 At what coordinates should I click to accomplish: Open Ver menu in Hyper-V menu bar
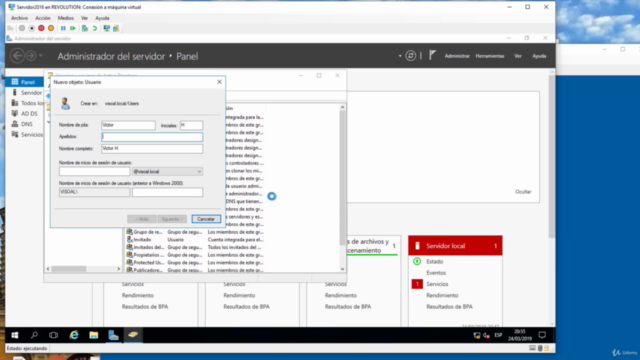click(84, 18)
